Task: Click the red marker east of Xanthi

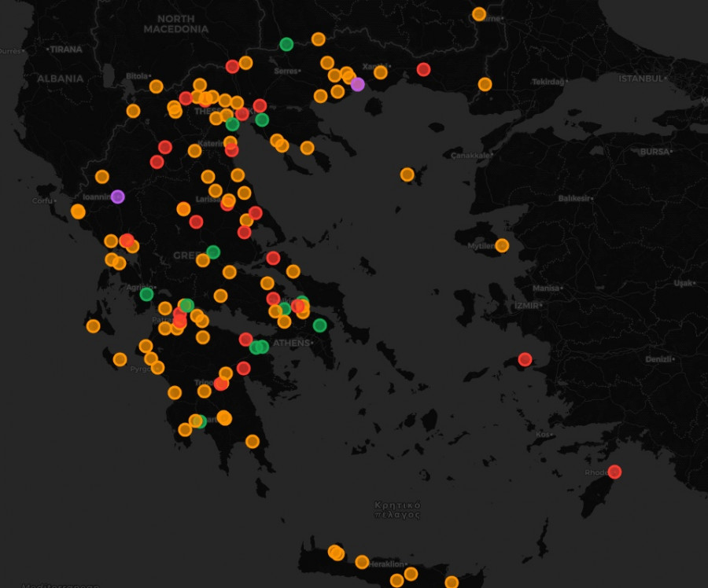Action: pyautogui.click(x=423, y=69)
